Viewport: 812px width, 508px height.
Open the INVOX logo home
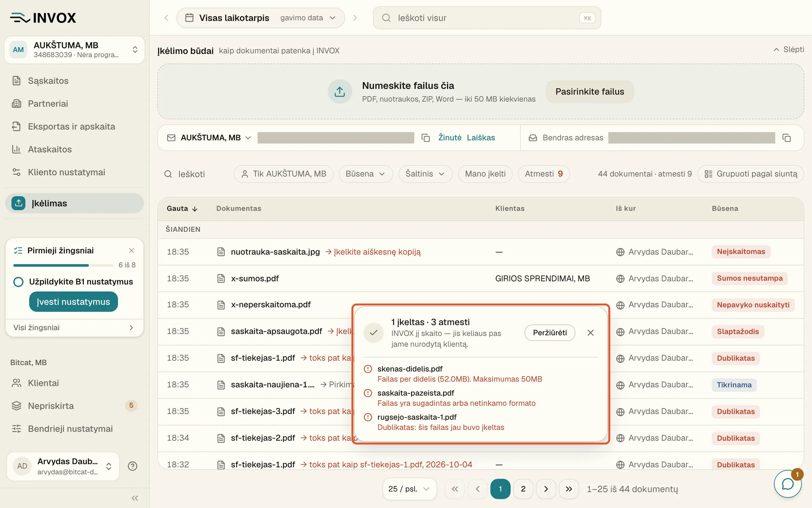tap(43, 17)
